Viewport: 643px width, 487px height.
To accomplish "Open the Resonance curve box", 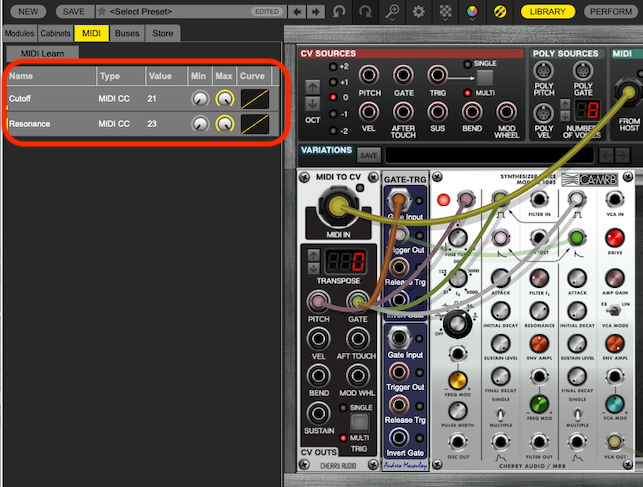I will coord(255,124).
